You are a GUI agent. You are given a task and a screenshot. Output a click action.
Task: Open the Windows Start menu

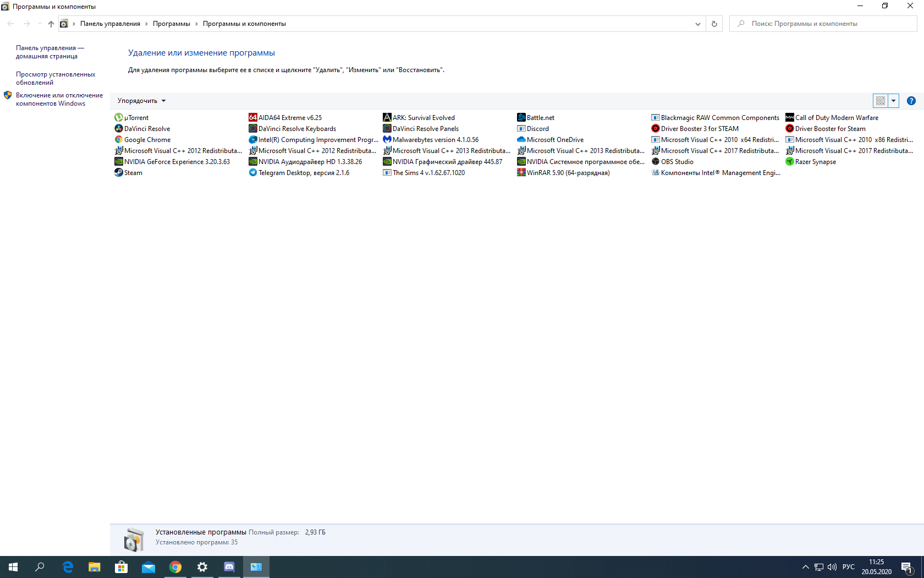pos(13,567)
